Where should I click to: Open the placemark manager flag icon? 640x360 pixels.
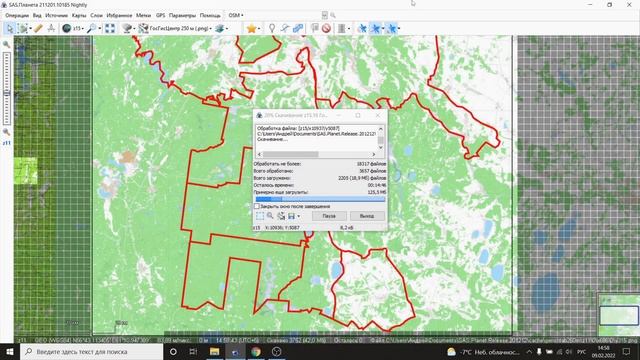[315, 28]
